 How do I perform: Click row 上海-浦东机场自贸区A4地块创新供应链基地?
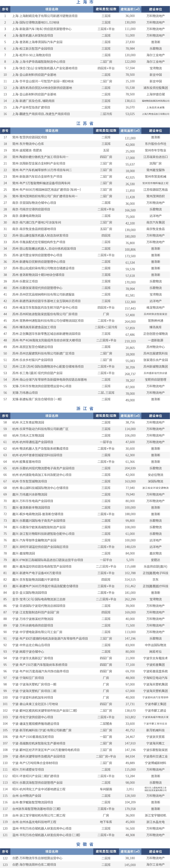point(85,88)
